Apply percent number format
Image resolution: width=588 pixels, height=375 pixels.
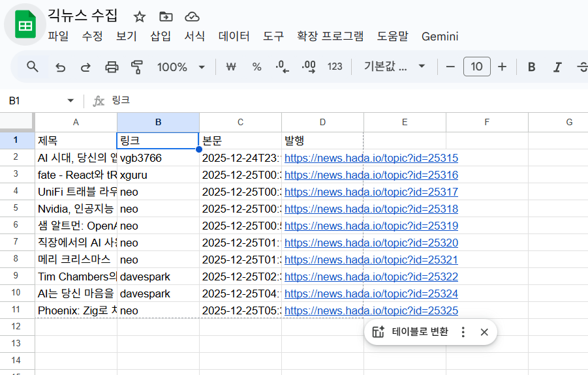tap(256, 67)
